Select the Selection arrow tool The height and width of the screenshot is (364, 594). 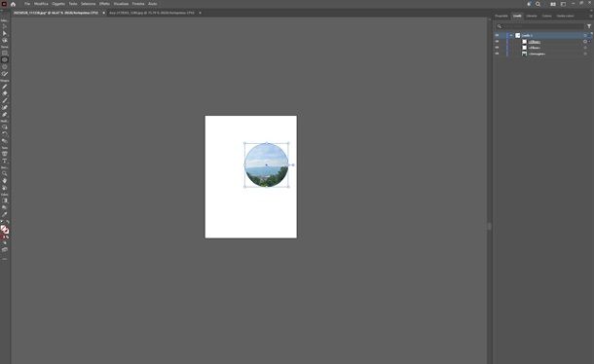tap(5, 27)
